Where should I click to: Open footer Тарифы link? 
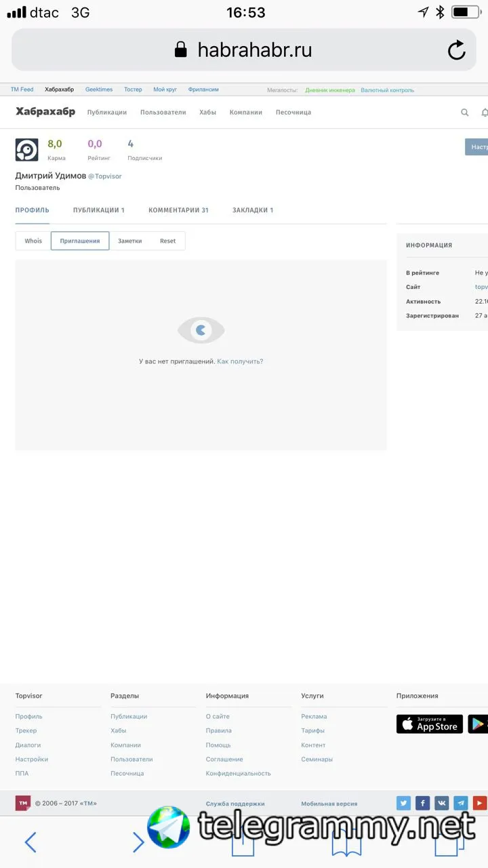coord(313,731)
